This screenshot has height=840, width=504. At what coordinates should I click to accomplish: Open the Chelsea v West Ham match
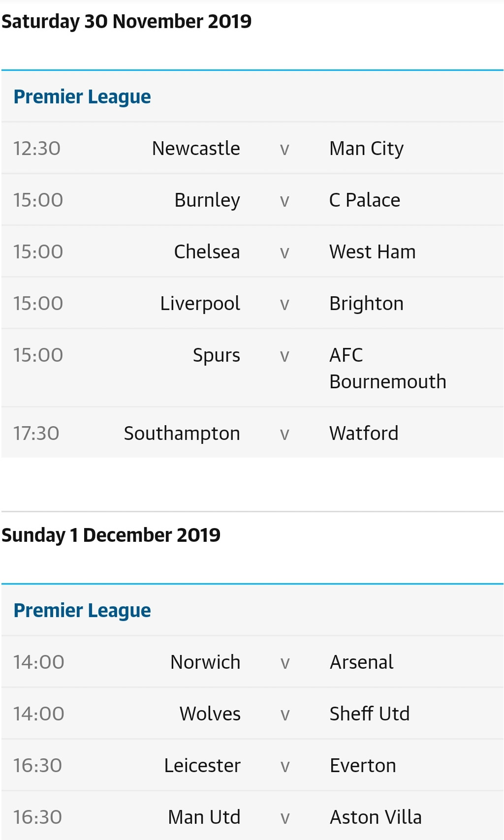coord(252,251)
